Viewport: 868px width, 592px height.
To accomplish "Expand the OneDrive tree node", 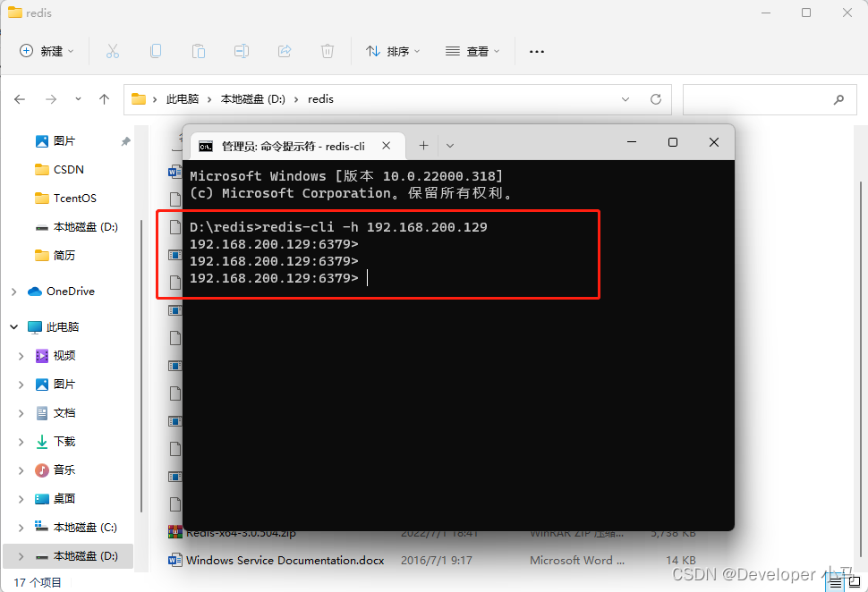I will point(13,292).
